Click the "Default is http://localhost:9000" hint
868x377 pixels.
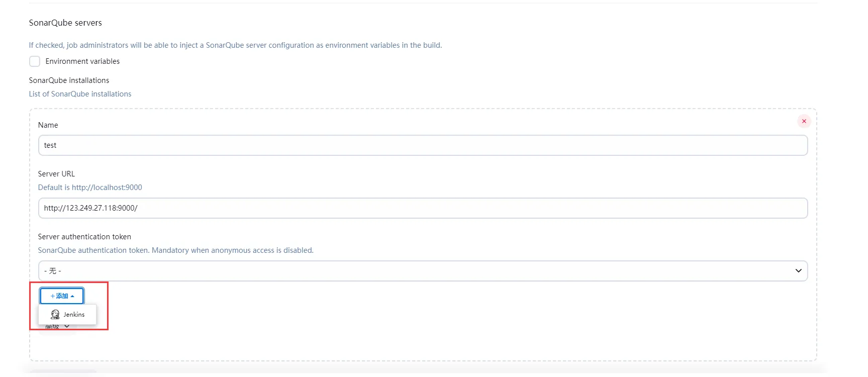coord(90,187)
